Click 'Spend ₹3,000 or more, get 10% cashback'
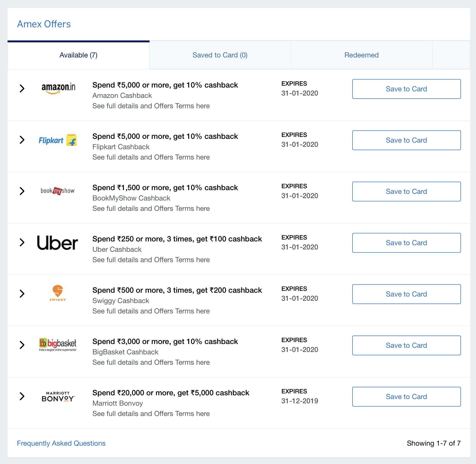 [165, 341]
